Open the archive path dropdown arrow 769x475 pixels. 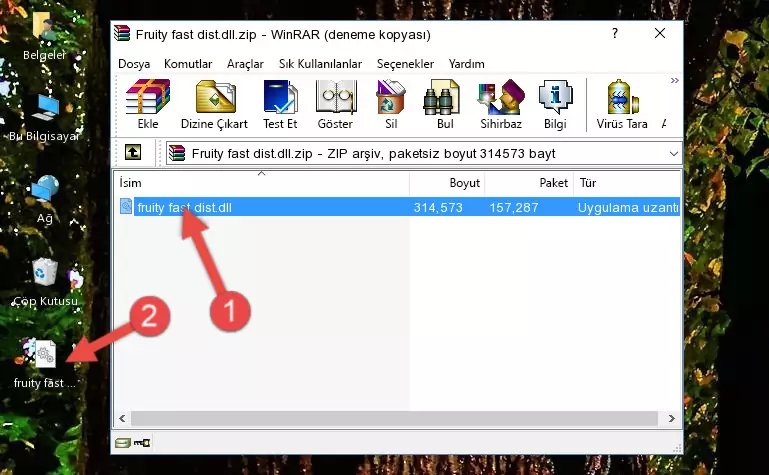click(x=674, y=154)
